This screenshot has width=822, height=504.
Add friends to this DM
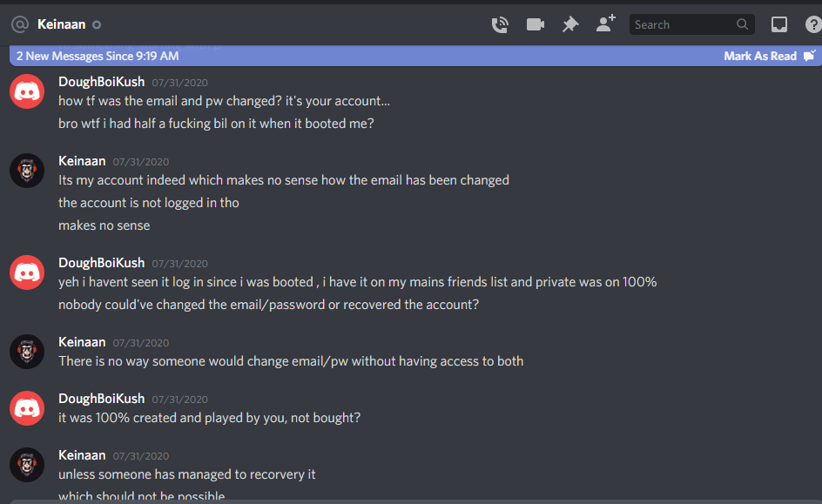coord(605,24)
